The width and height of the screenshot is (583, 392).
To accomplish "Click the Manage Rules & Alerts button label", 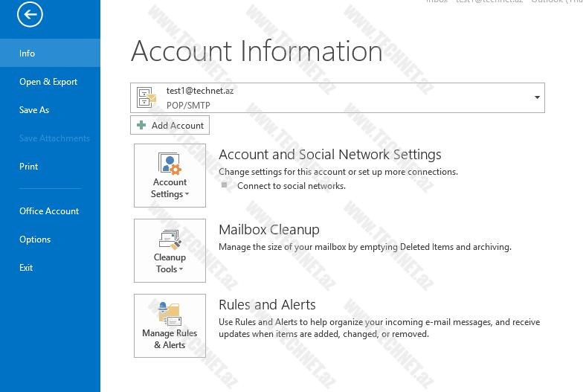I will [170, 339].
